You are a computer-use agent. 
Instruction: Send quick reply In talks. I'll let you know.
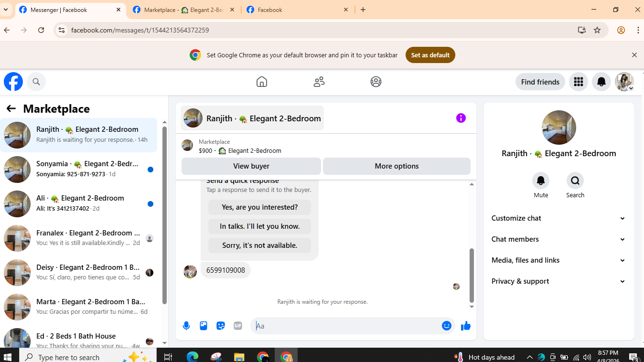pos(259,226)
